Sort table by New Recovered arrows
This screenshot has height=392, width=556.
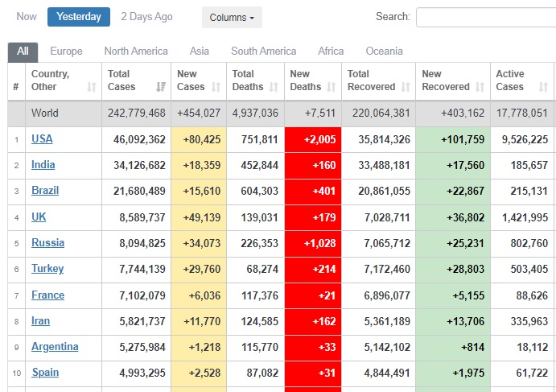pyautogui.click(x=480, y=87)
